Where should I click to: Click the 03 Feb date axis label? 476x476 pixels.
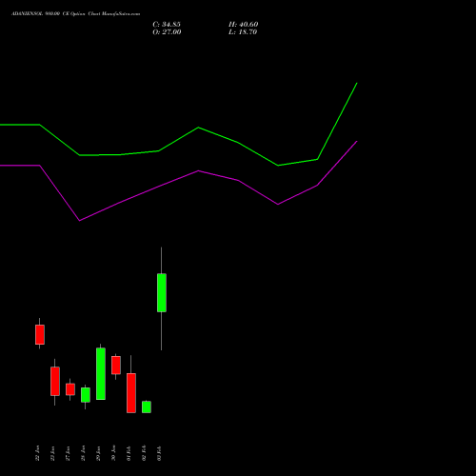(159, 453)
